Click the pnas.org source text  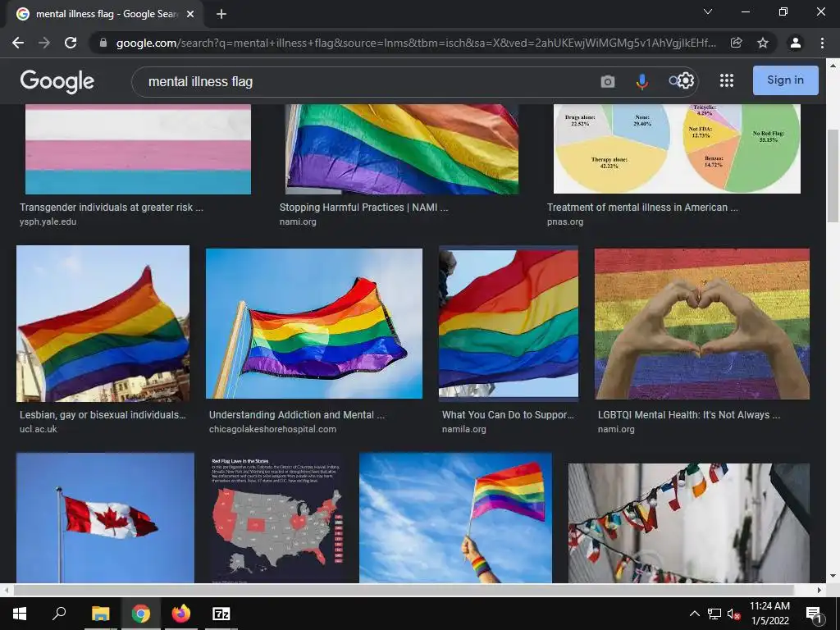click(x=565, y=221)
